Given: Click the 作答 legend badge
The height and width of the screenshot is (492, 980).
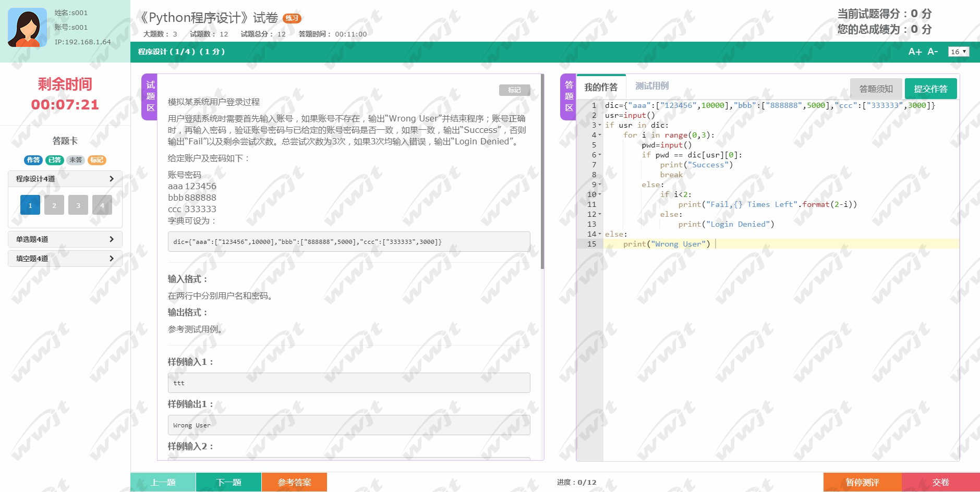Looking at the screenshot, I should pyautogui.click(x=33, y=160).
